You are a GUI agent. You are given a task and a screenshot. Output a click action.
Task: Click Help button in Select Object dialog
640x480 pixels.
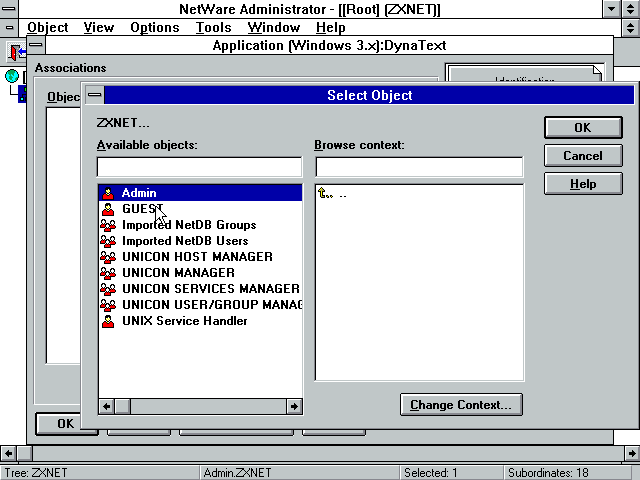point(583,184)
